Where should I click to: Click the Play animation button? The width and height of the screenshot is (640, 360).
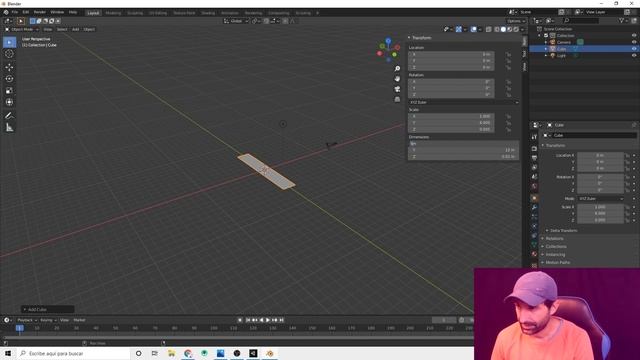click(x=268, y=320)
